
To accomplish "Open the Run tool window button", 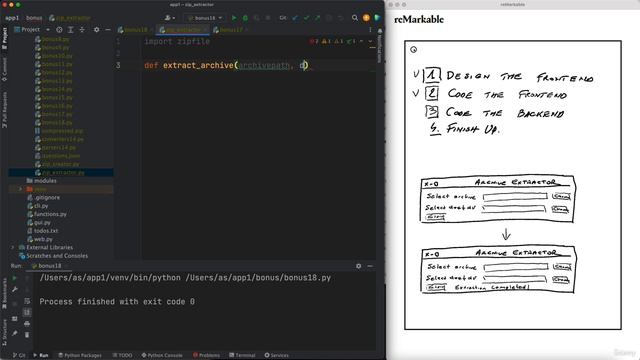I will [41, 356].
